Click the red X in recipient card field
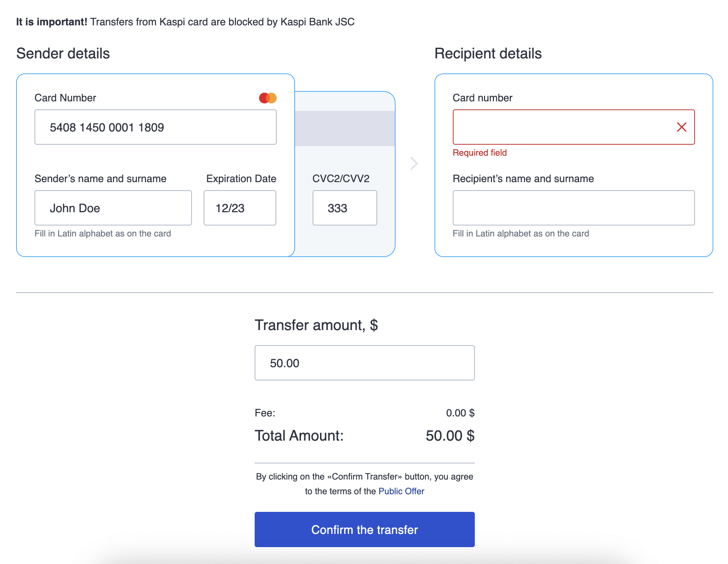728x564 pixels. click(x=681, y=127)
